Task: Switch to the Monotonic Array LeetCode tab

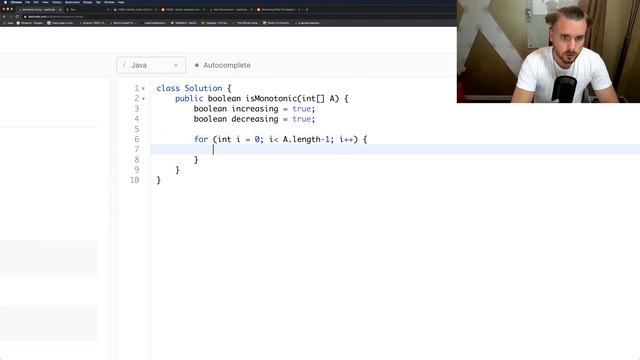Action: (x=39, y=9)
